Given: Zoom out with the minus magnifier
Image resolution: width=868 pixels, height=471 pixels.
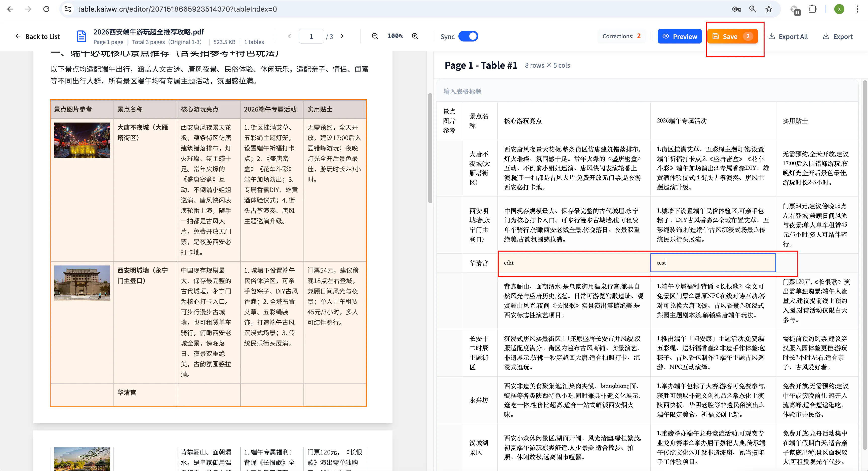Looking at the screenshot, I should 375,36.
